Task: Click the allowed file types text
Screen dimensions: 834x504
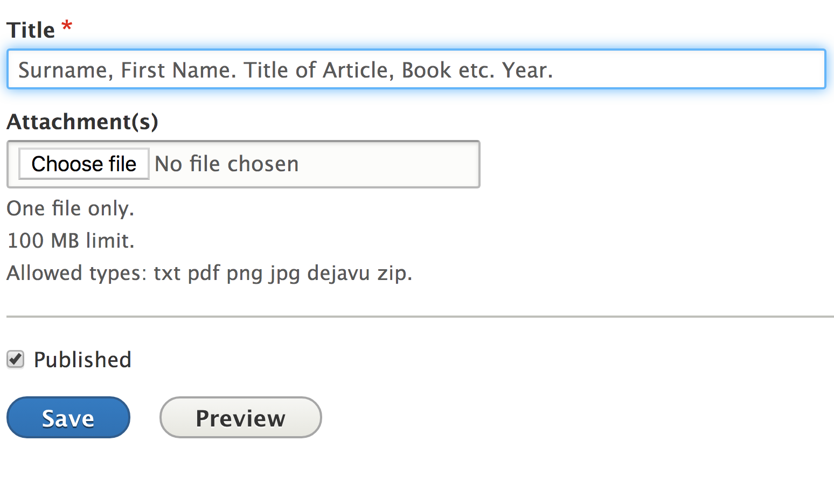Action: tap(209, 273)
